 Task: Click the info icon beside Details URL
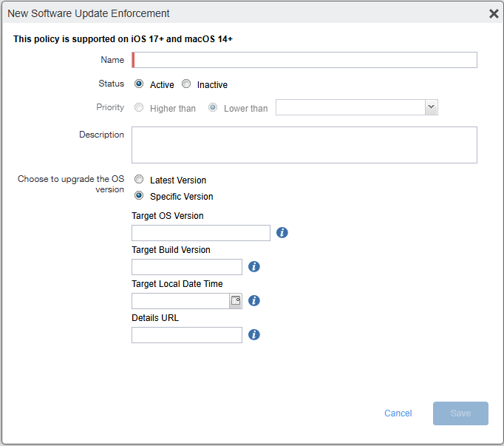[x=253, y=335]
